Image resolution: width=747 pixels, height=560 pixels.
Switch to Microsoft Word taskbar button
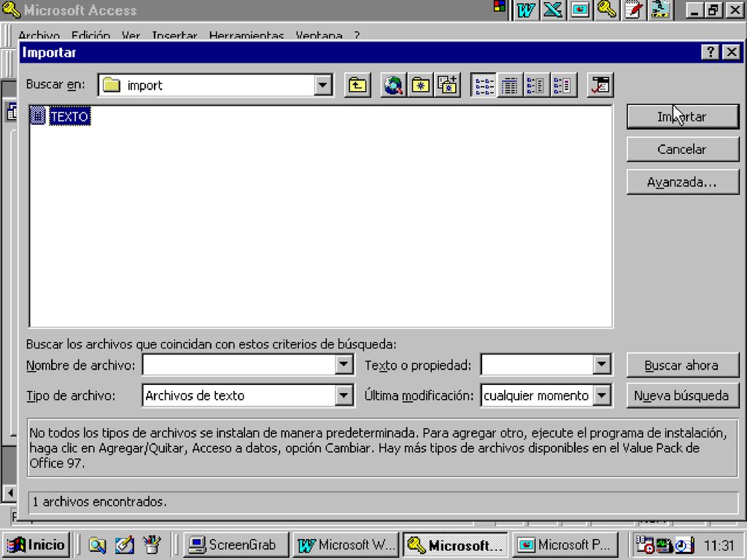tap(346, 545)
